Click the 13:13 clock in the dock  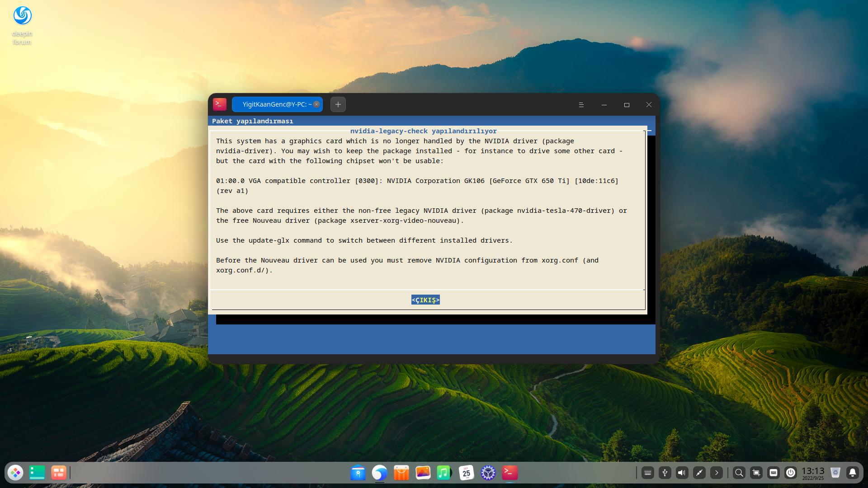pos(813,473)
